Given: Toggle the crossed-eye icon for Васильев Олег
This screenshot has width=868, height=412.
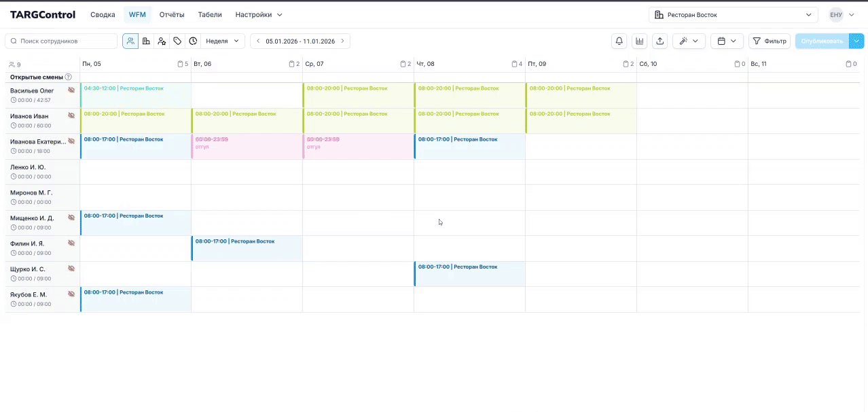Looking at the screenshot, I should coord(71,90).
